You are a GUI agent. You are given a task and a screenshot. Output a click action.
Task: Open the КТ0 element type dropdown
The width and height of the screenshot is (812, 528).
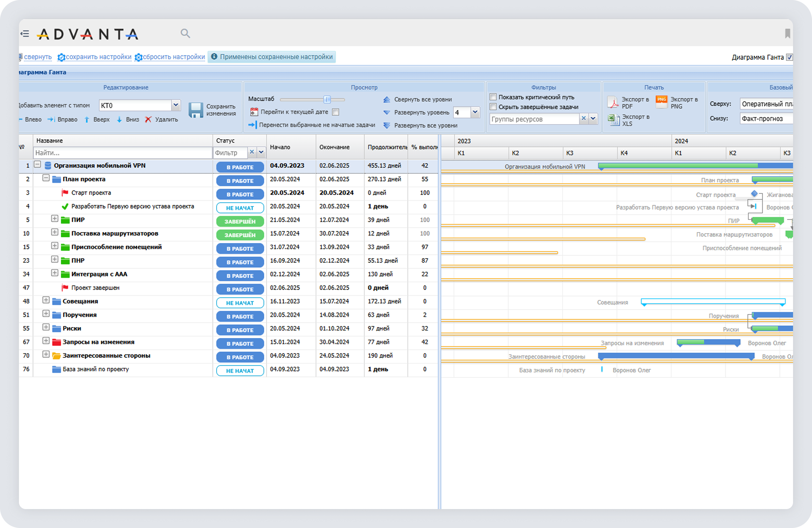tap(176, 105)
